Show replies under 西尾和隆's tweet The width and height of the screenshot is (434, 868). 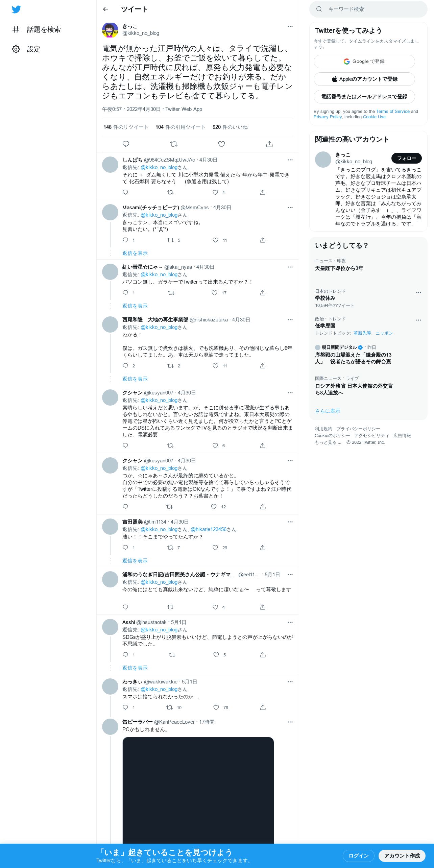tap(135, 379)
